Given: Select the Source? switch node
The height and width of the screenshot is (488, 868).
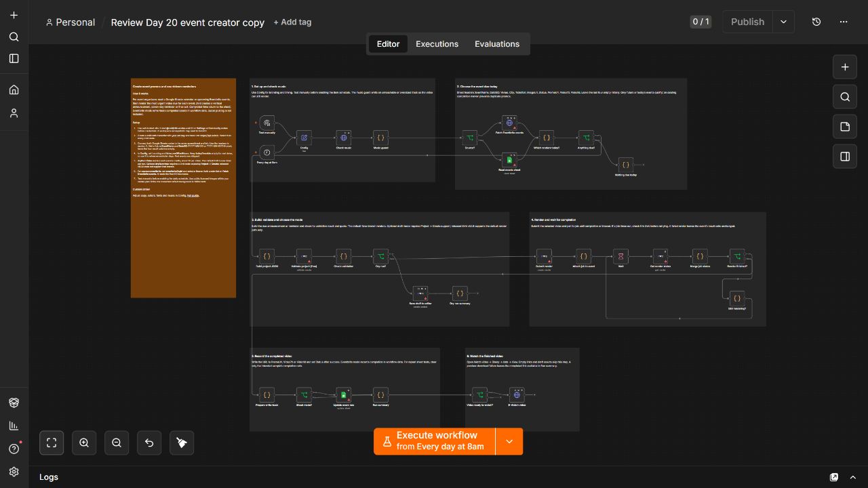Looking at the screenshot, I should tap(469, 138).
